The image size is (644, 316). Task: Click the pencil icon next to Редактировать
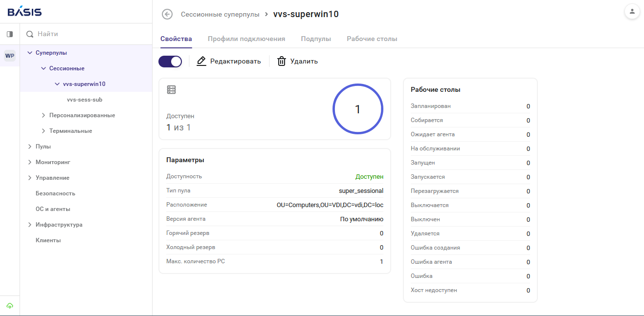click(x=201, y=61)
